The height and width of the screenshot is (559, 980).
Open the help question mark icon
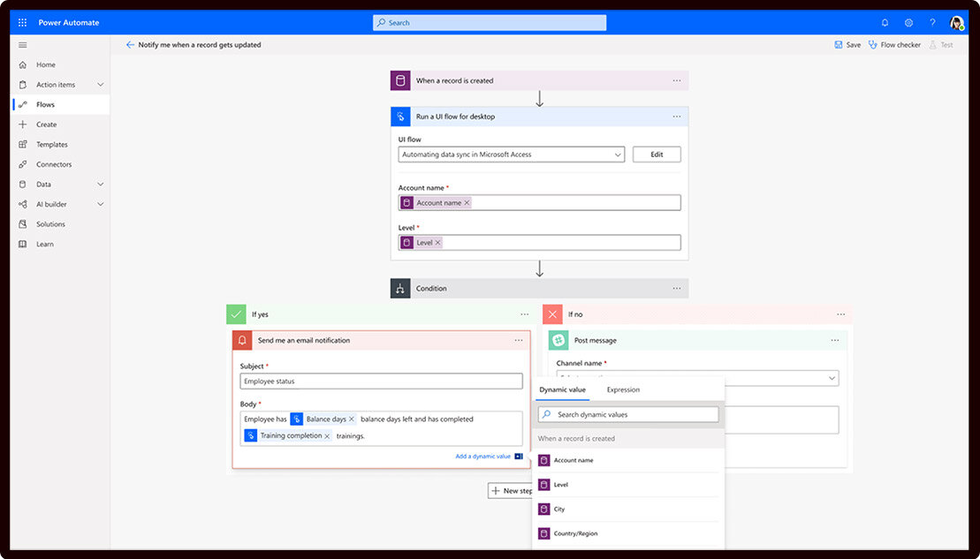[x=932, y=22]
